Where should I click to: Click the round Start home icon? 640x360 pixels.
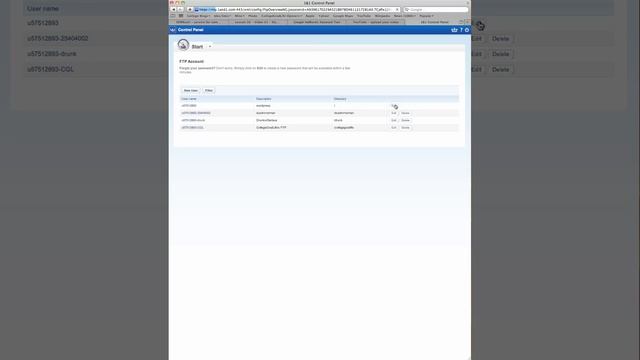click(x=183, y=45)
